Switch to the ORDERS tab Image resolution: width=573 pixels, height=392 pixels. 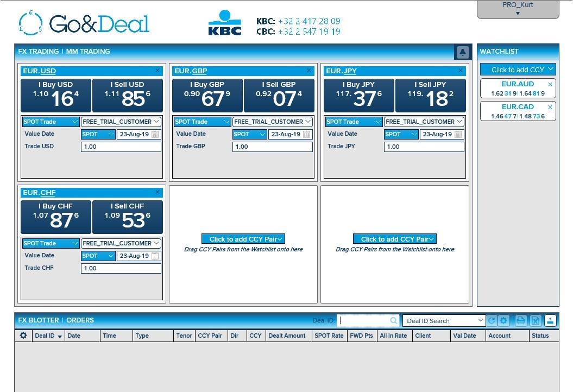click(80, 320)
